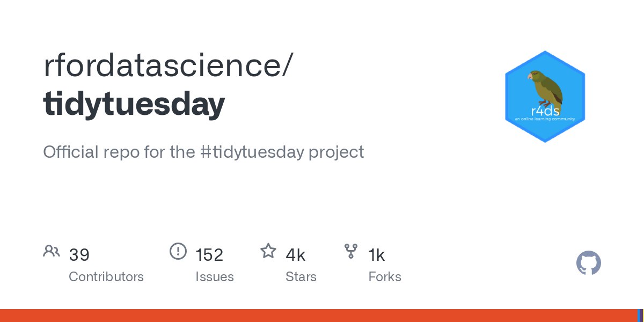644x322 pixels.
Task: Click the Stars star icon
Action: pyautogui.click(x=268, y=251)
